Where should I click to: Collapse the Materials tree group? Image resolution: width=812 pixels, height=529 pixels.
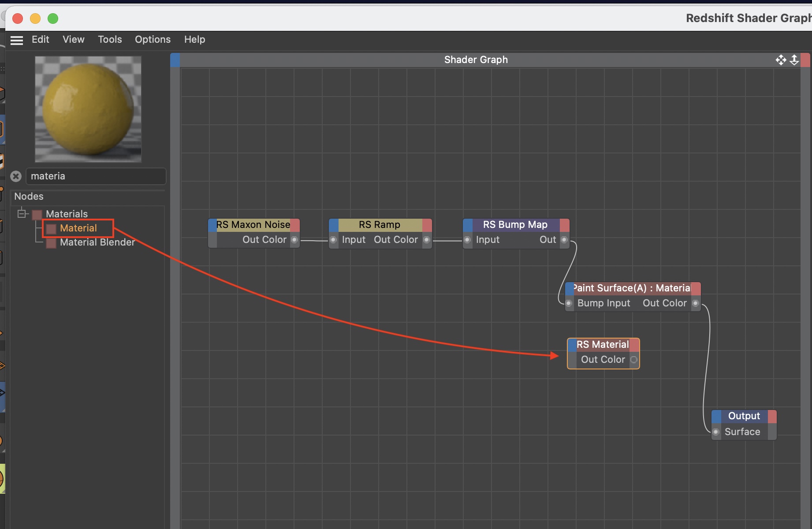[x=22, y=214]
